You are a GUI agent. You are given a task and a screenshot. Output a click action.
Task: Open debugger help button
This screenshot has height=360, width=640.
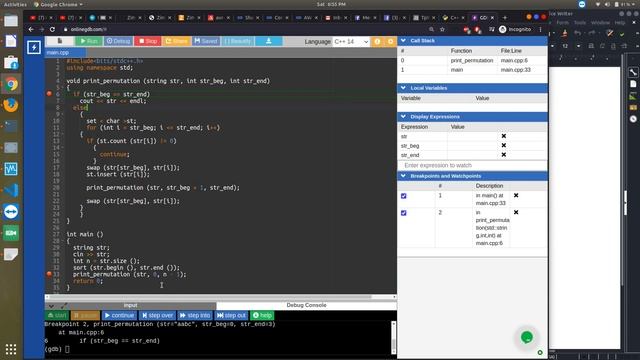(262, 316)
